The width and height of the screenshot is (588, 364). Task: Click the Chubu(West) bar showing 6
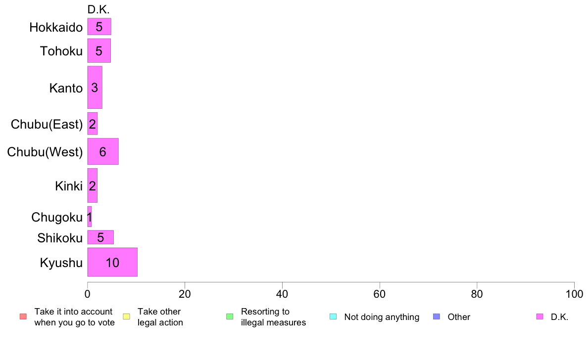point(103,151)
